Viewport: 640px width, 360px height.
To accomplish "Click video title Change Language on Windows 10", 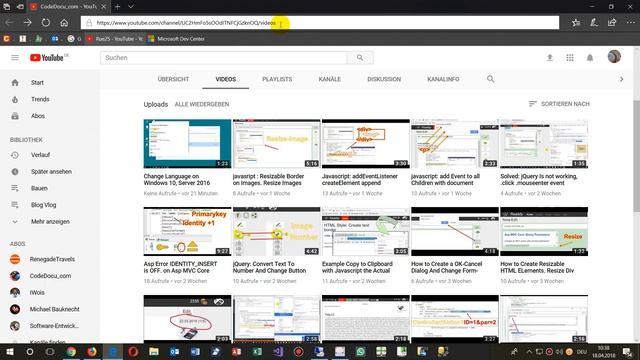I will [x=177, y=180].
